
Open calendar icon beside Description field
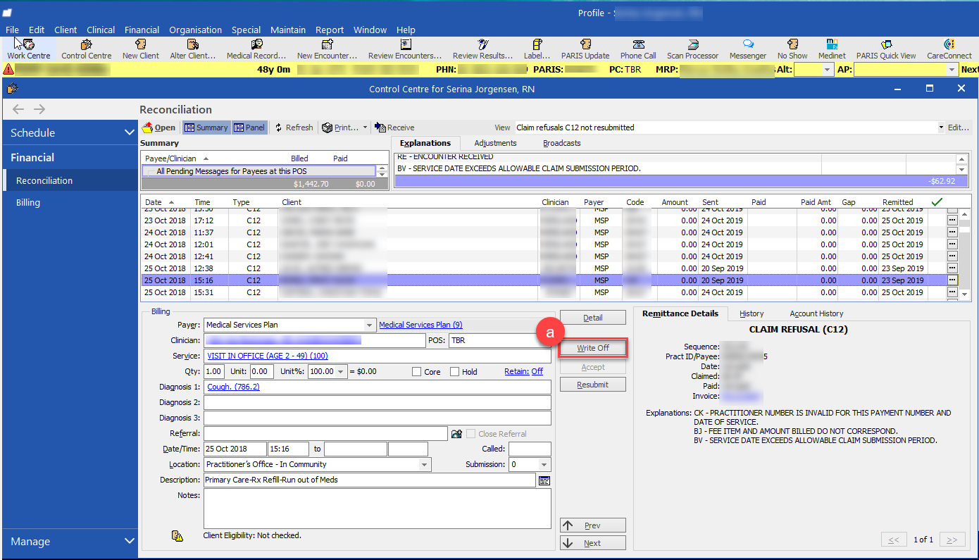[x=544, y=480]
